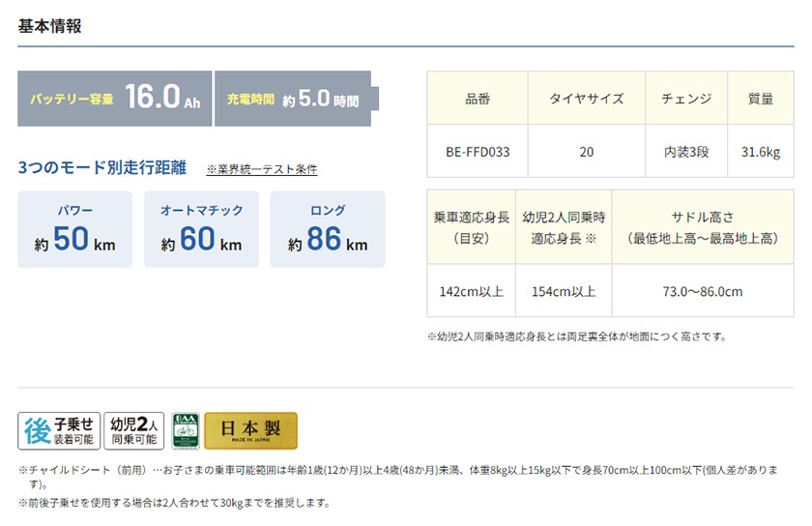This screenshot has height=526, width=812.
Task: Click the model number BE-FFD033 cell
Action: coord(478,152)
